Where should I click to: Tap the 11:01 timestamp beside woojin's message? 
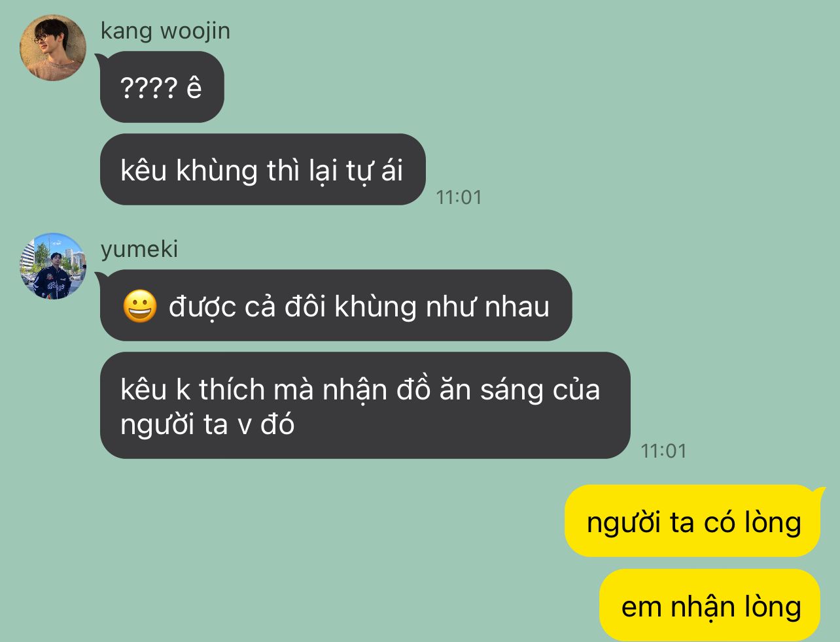point(459,197)
